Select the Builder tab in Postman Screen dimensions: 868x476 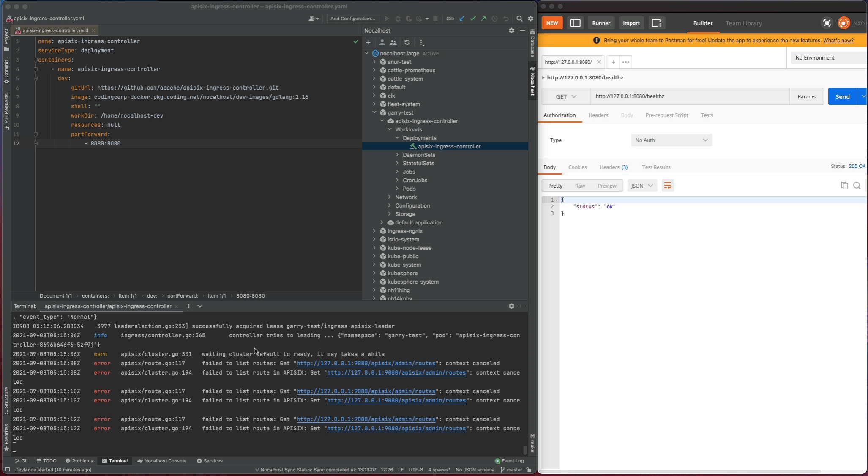[x=702, y=23]
